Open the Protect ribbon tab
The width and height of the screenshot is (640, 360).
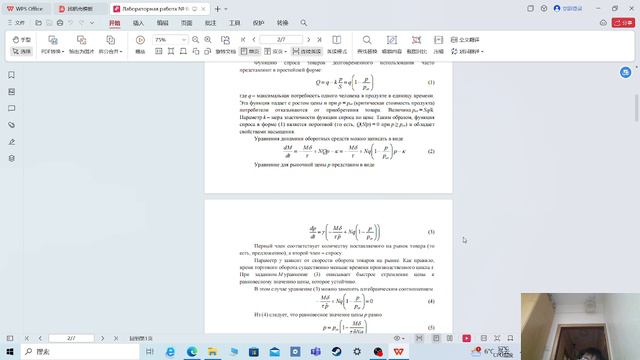point(258,23)
